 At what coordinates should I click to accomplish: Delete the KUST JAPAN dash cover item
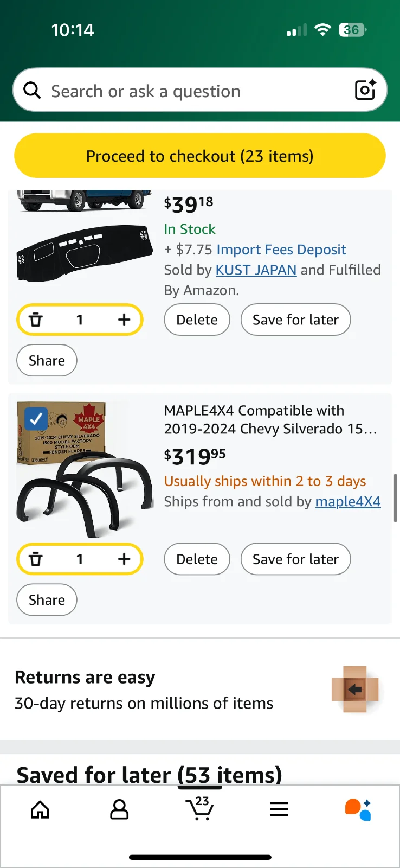point(197,320)
